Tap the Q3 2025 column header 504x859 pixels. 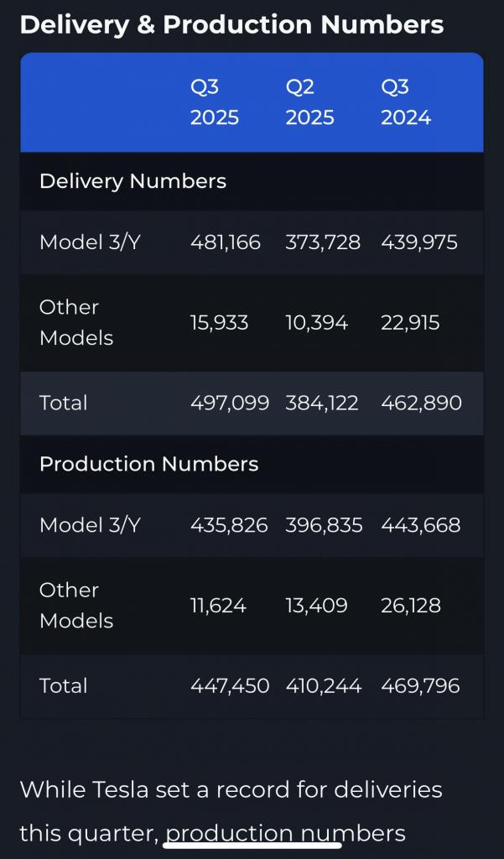pos(215,102)
